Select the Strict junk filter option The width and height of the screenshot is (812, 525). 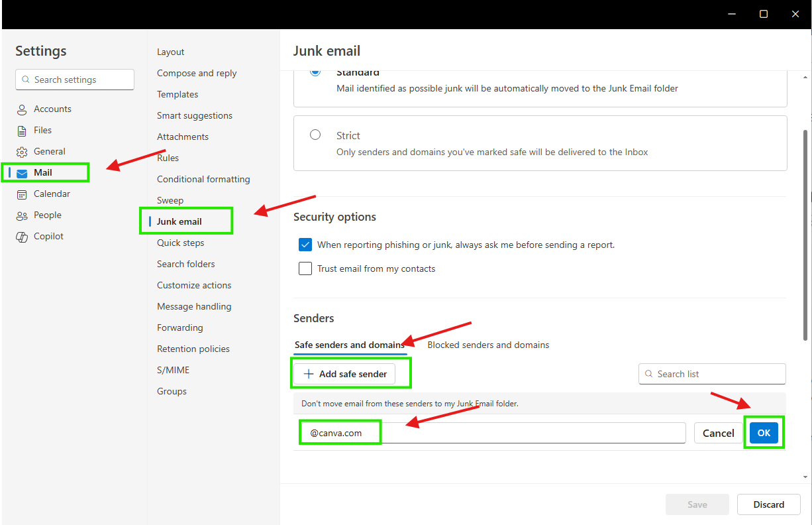tap(315, 135)
